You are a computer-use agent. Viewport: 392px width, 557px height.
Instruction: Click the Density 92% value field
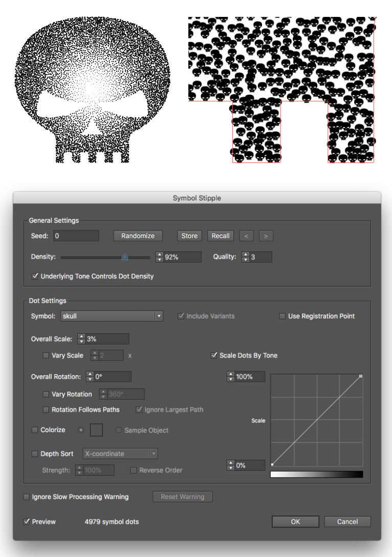tap(182, 257)
